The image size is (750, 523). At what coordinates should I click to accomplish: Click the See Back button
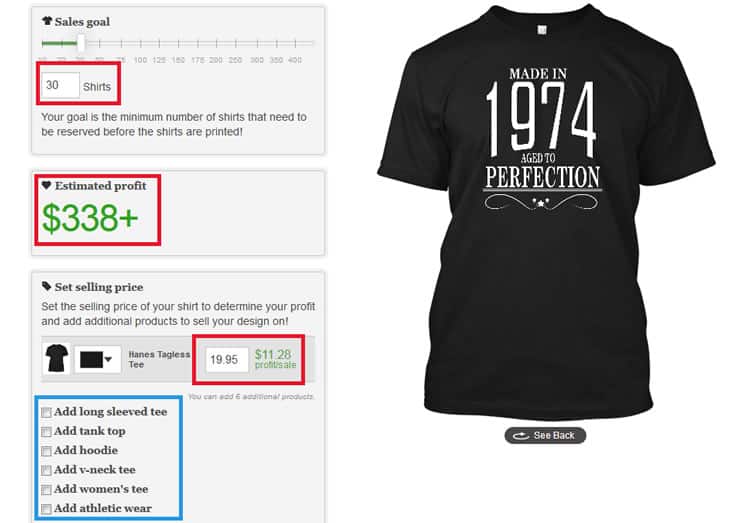[545, 435]
